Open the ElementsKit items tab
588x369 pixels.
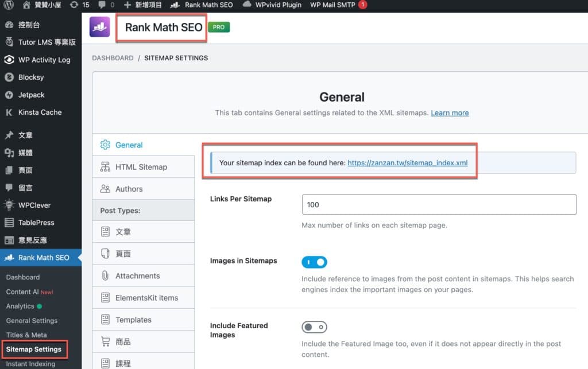(143, 298)
